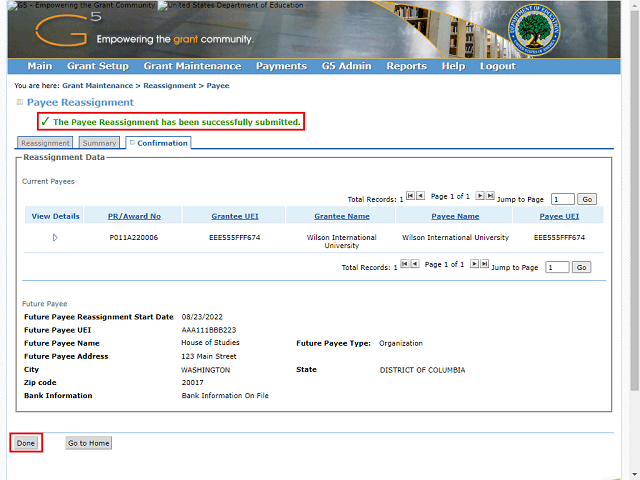The width and height of the screenshot is (640, 480).
Task: Sort by PR/Award No column header
Action: click(x=134, y=216)
